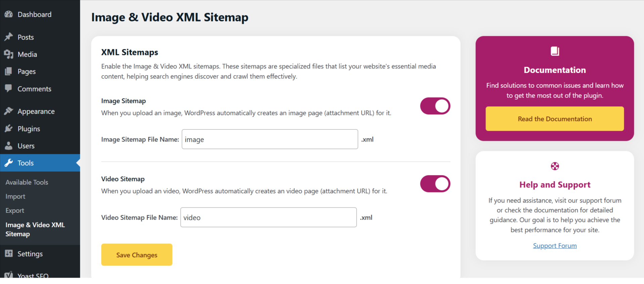Click the Settings sliders icon
The width and height of the screenshot is (644, 284).
[9, 253]
